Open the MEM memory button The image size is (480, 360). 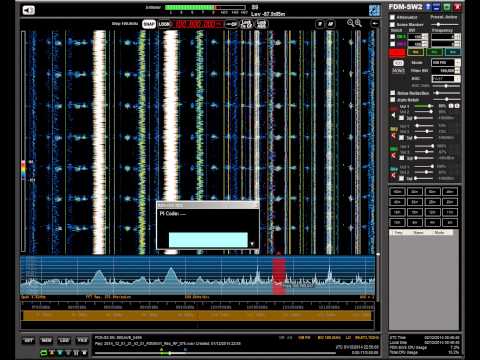click(46, 340)
